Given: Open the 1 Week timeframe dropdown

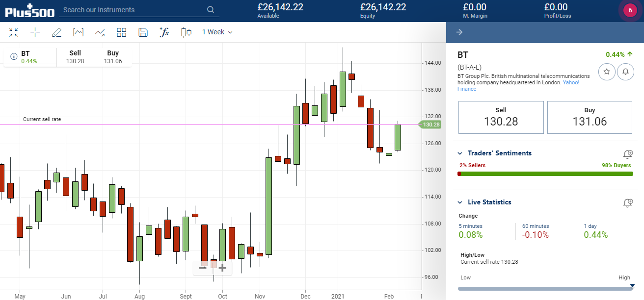Looking at the screenshot, I should pos(217,32).
